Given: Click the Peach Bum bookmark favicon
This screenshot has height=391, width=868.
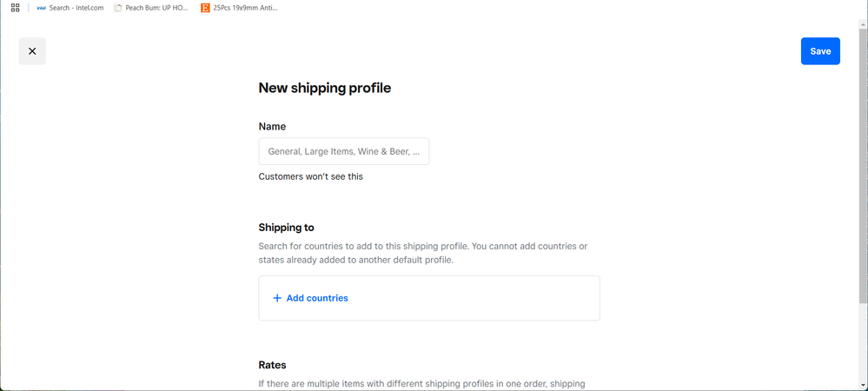Looking at the screenshot, I should point(118,8).
